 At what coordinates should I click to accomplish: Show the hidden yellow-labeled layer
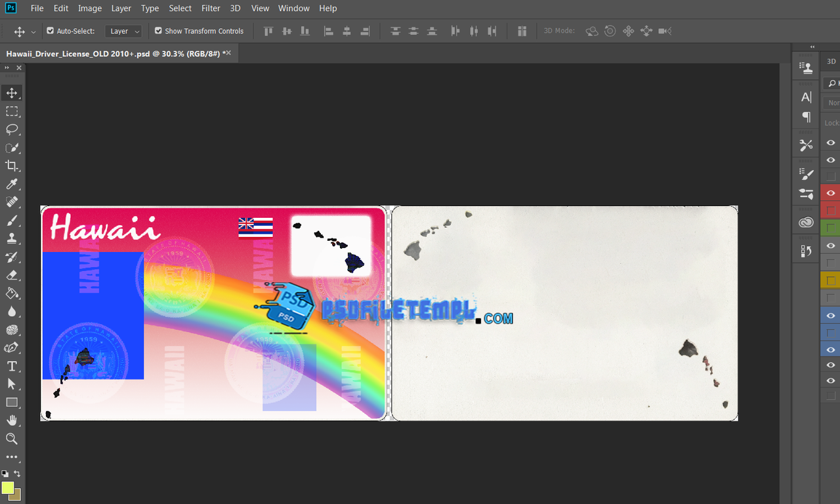pyautogui.click(x=831, y=281)
